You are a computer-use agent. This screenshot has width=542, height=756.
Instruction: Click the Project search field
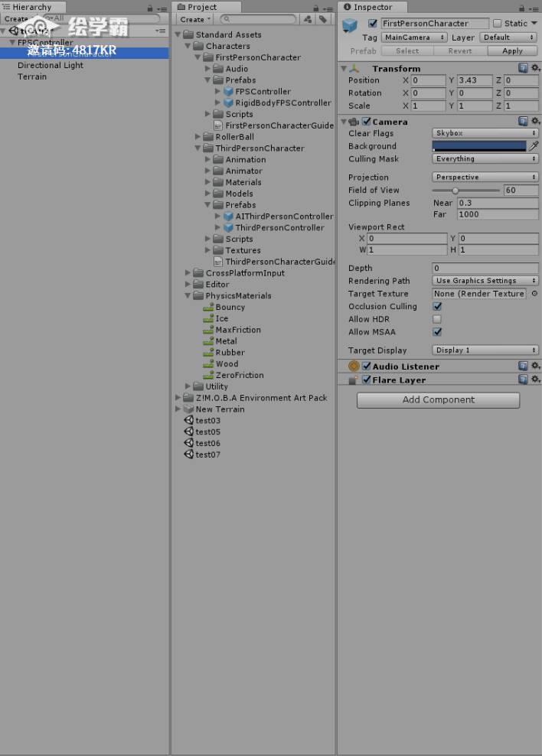point(258,19)
